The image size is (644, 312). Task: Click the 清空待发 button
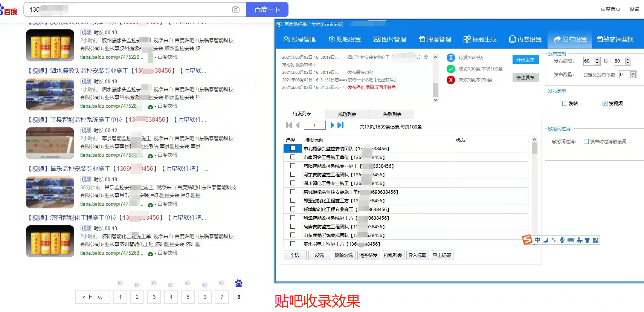click(368, 255)
